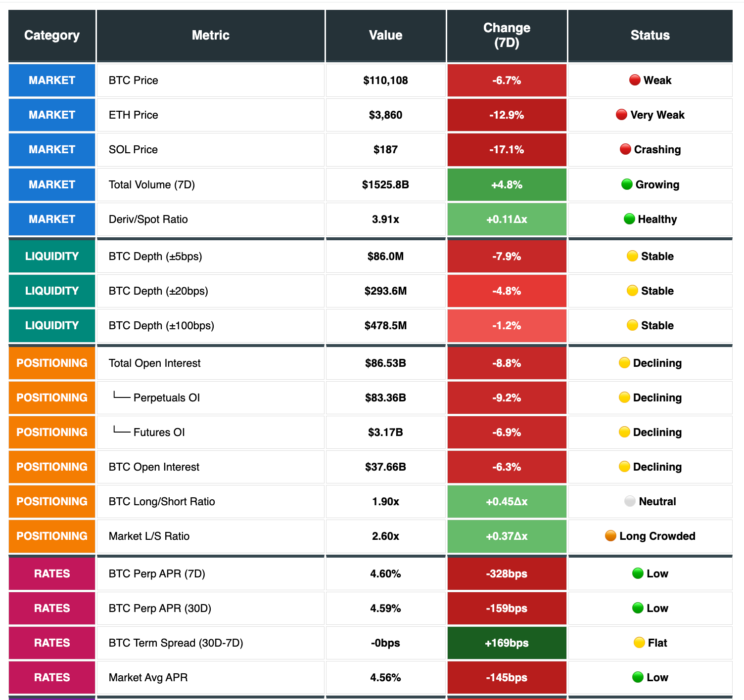Click the RATES badge beside BTC Perp APR (7D)

pos(51,573)
